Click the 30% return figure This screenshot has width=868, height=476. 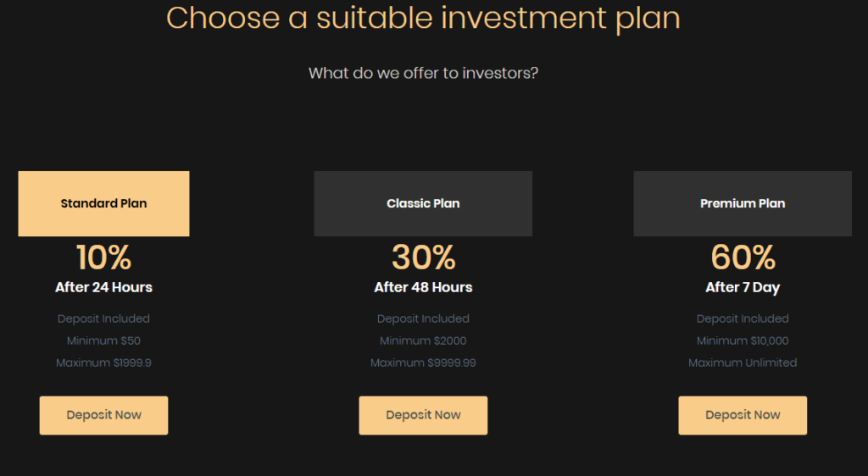pyautogui.click(x=423, y=257)
